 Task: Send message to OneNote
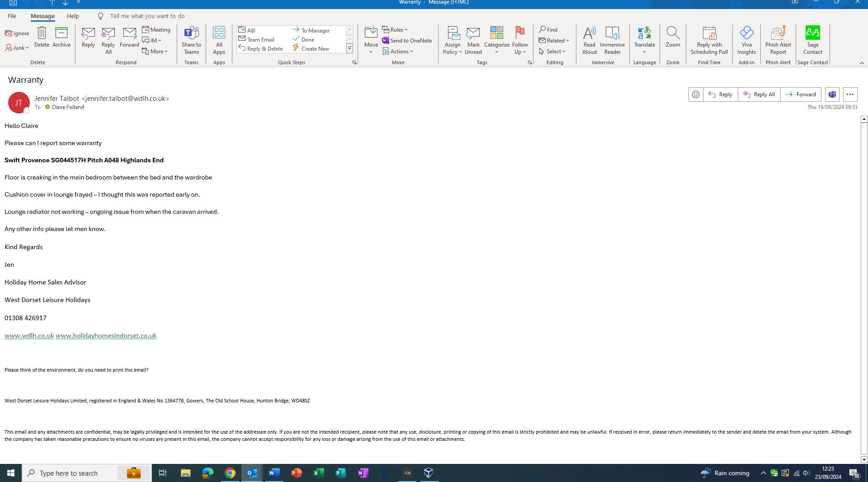click(x=407, y=41)
